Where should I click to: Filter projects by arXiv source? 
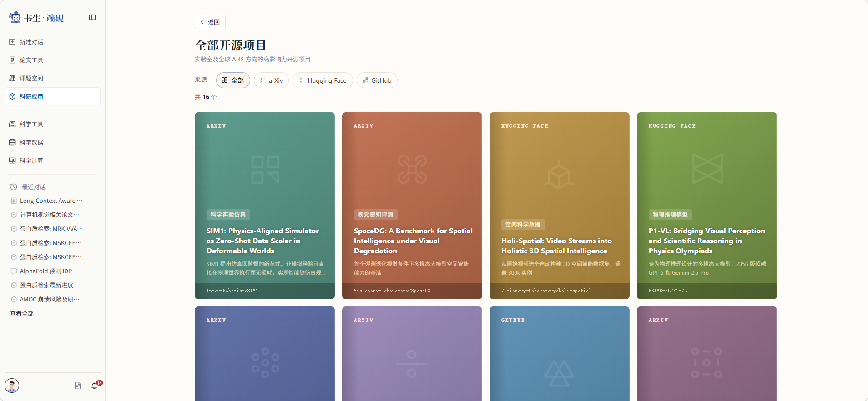[x=271, y=80]
